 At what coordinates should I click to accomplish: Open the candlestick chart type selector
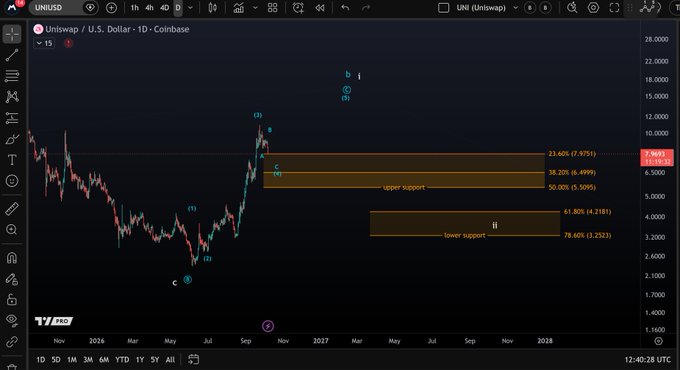[212, 7]
